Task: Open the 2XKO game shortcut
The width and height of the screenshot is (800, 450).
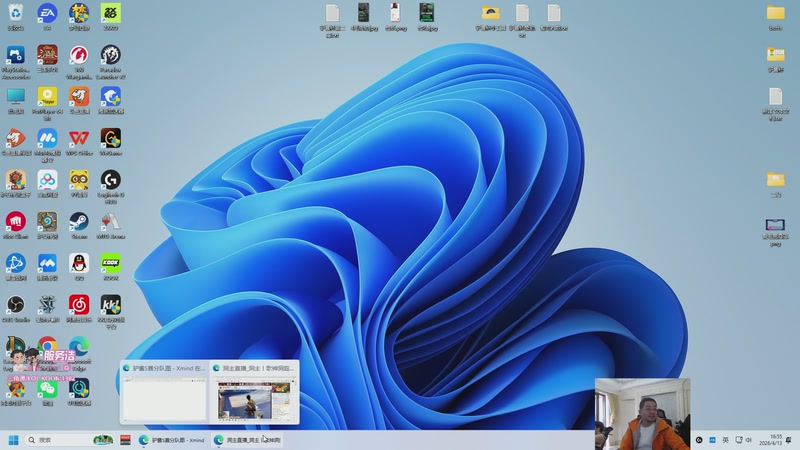Action: coord(111,15)
